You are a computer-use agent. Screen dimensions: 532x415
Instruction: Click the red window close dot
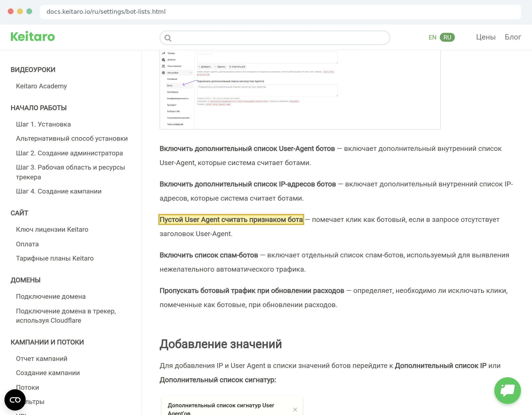[x=10, y=12]
